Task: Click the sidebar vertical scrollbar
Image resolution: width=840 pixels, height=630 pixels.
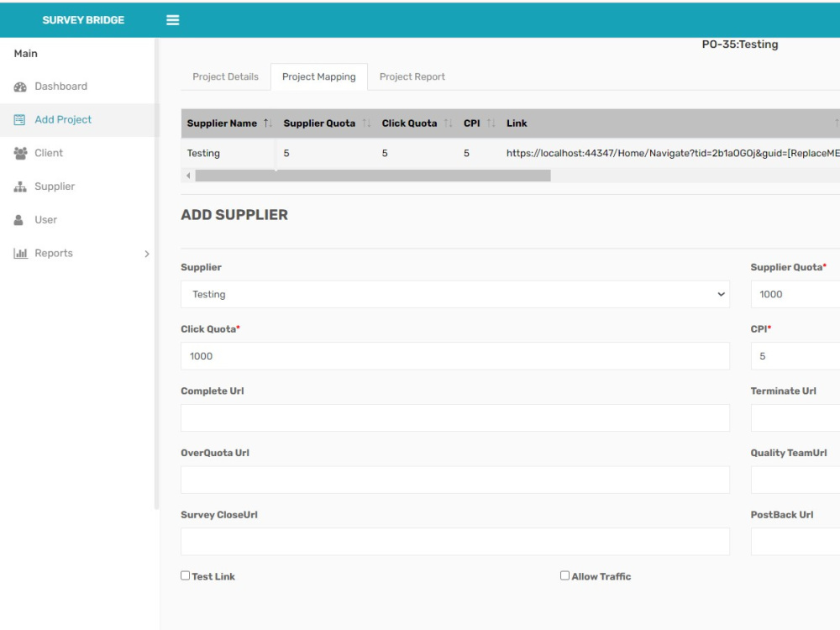Action: (x=156, y=273)
